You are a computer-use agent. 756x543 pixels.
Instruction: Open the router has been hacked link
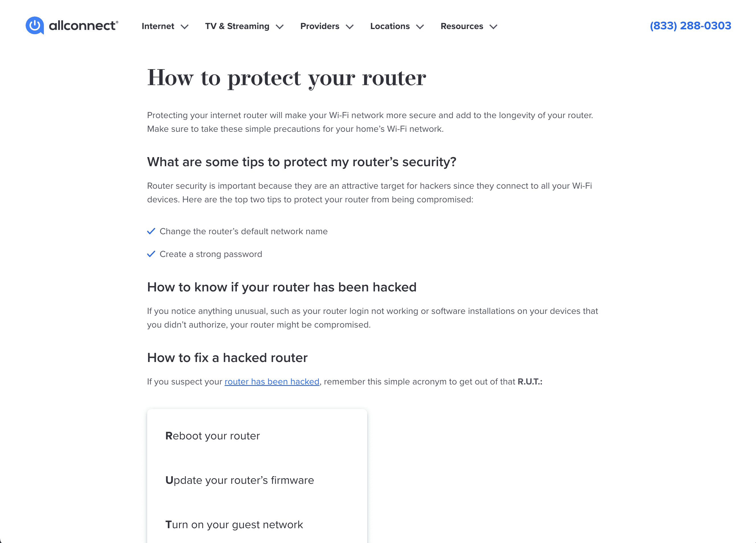(x=272, y=381)
